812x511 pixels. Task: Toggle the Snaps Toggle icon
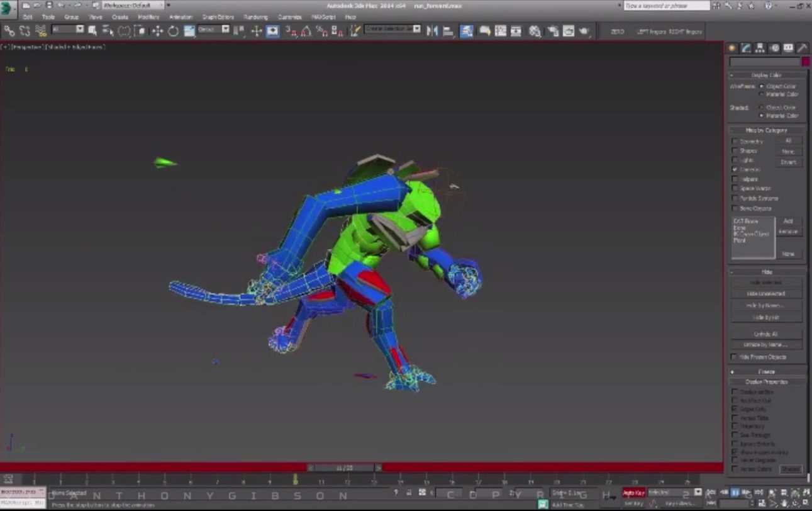click(x=291, y=30)
